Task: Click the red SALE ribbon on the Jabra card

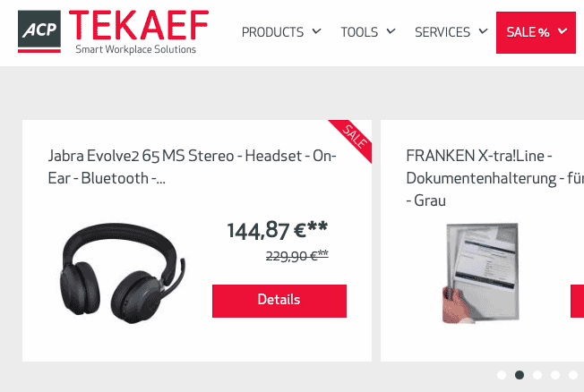Action: coord(354,138)
